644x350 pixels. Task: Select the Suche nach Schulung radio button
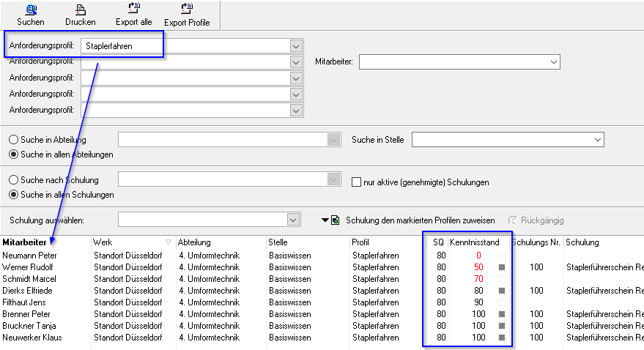click(x=13, y=180)
